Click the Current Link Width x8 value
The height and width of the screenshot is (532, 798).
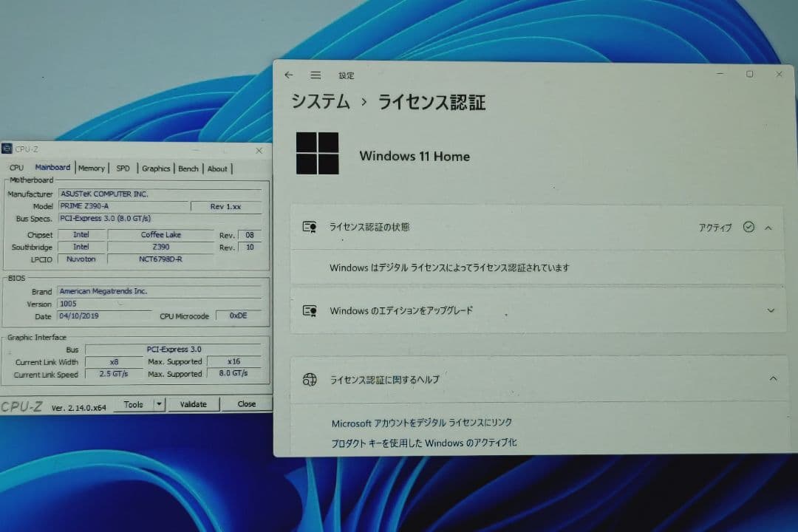(114, 362)
